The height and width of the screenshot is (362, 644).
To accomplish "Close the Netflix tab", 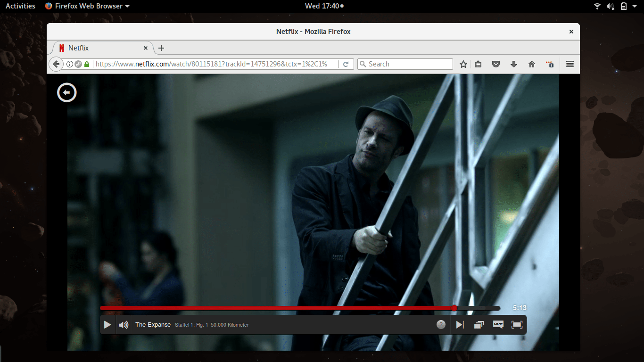I will 146,48.
